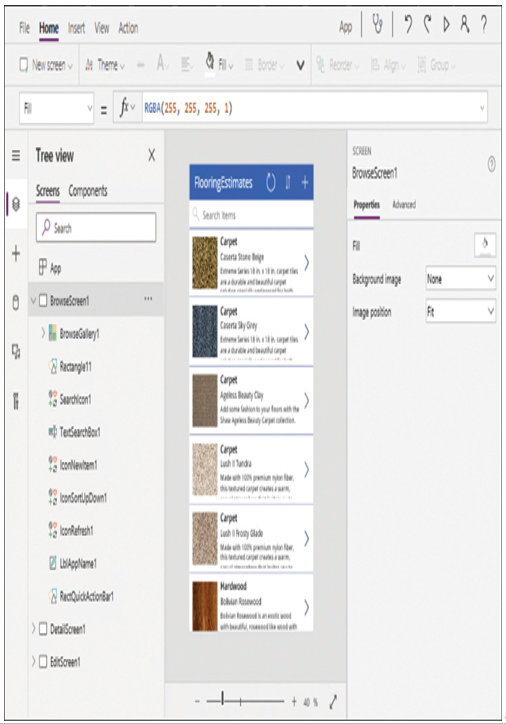Click the Share user icon
The width and height of the screenshot is (506, 724).
pyautogui.click(x=464, y=24)
